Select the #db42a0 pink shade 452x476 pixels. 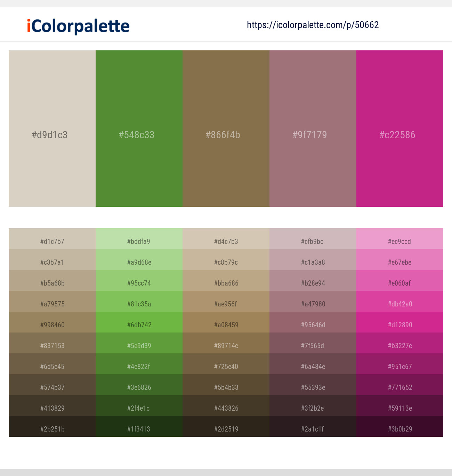399,304
